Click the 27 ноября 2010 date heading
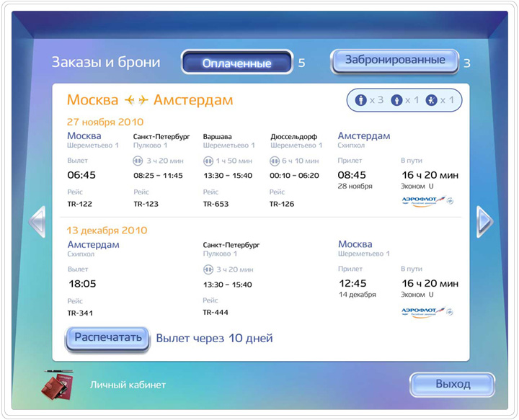 105,122
